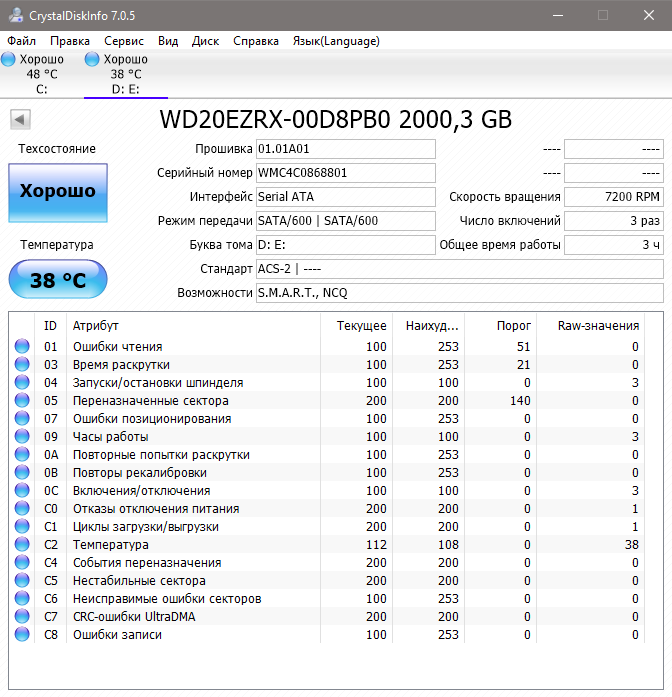Click status orb of C6 Неисправимые ошибки секторов
Image resolution: width=672 pixels, height=697 pixels.
pyautogui.click(x=22, y=598)
